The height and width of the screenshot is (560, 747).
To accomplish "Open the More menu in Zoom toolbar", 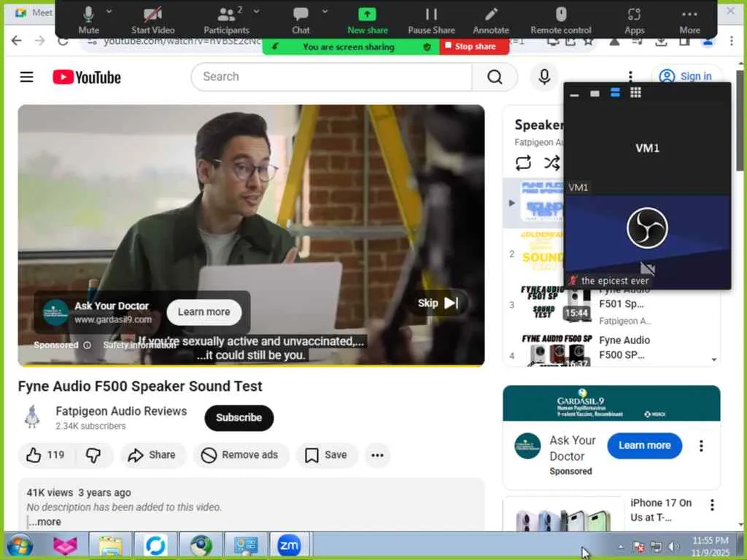I will click(x=689, y=20).
